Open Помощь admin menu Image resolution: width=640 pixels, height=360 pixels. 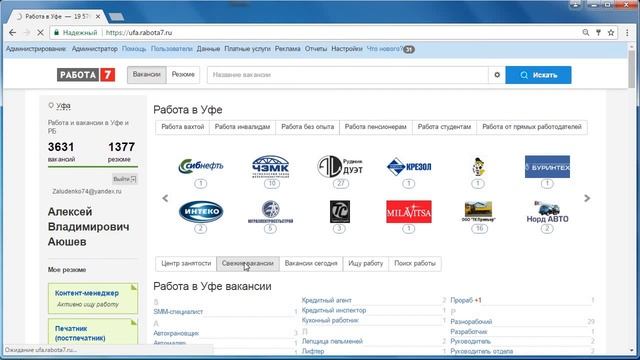tap(134, 49)
